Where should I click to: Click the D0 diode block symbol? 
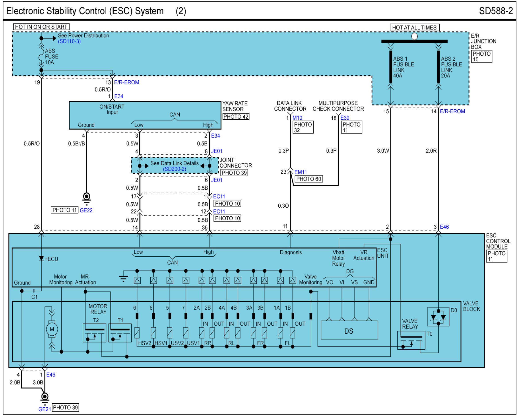click(439, 317)
